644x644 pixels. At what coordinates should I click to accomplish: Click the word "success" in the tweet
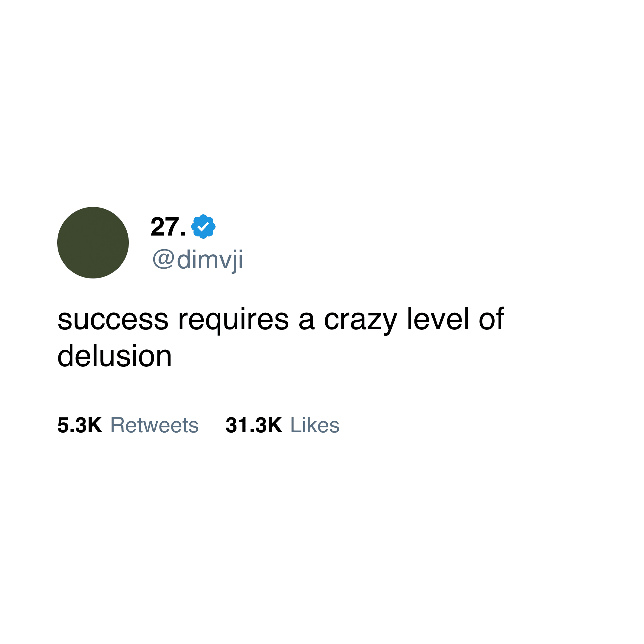click(x=113, y=320)
